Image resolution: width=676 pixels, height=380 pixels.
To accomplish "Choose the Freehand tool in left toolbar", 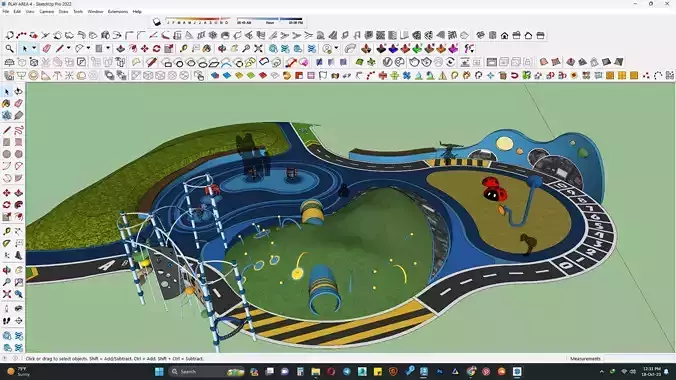I will pyautogui.click(x=19, y=130).
